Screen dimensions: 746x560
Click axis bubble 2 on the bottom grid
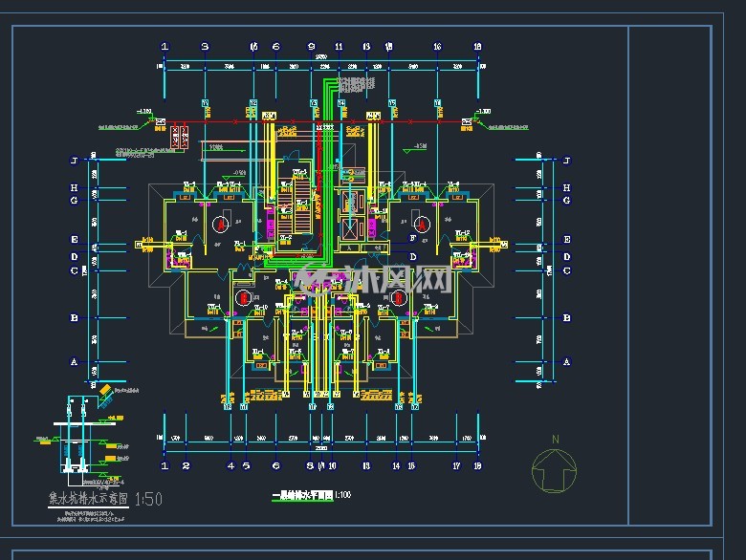186,466
